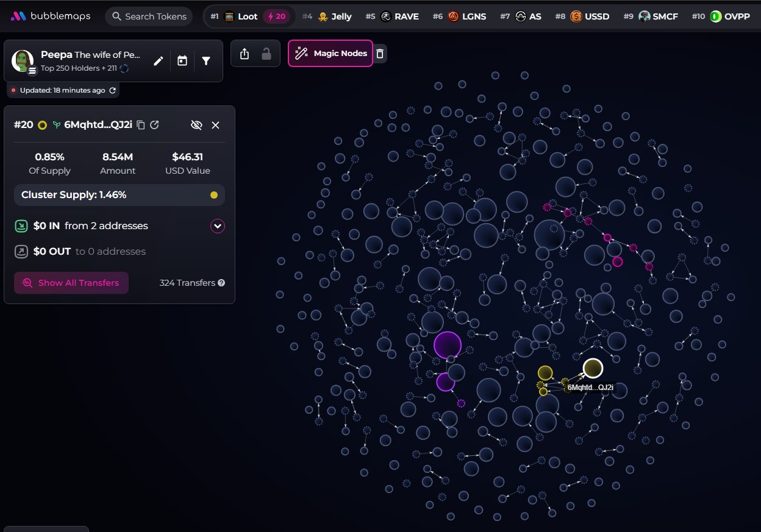Open address 6Mqhtd...QJ2i in external explorer
Viewport: 761px width, 532px height.
[x=155, y=125]
